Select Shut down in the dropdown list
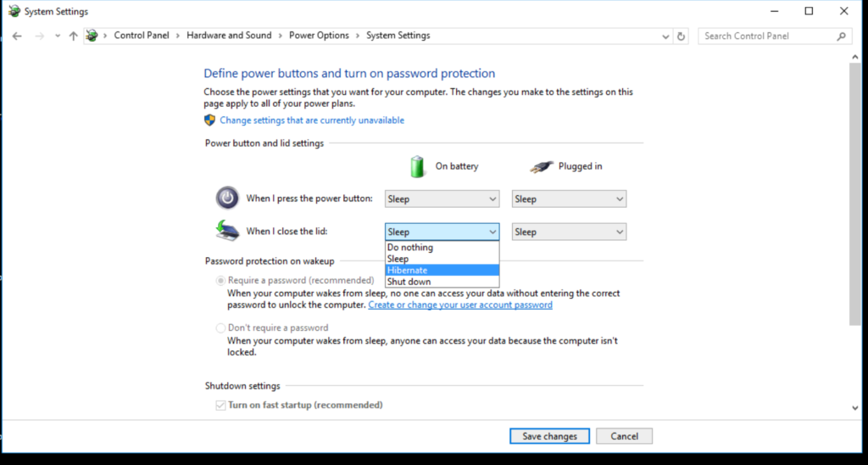The image size is (868, 465). 442,282
